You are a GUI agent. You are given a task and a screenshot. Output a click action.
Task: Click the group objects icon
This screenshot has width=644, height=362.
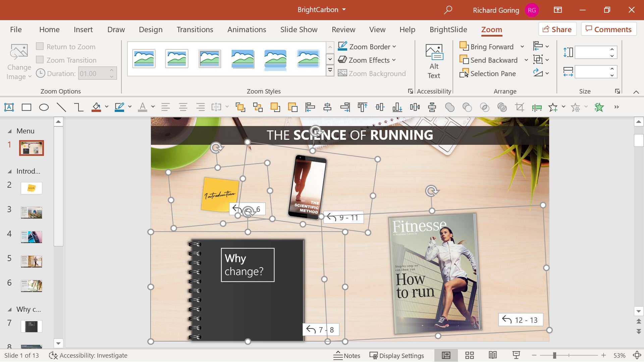[x=240, y=107]
